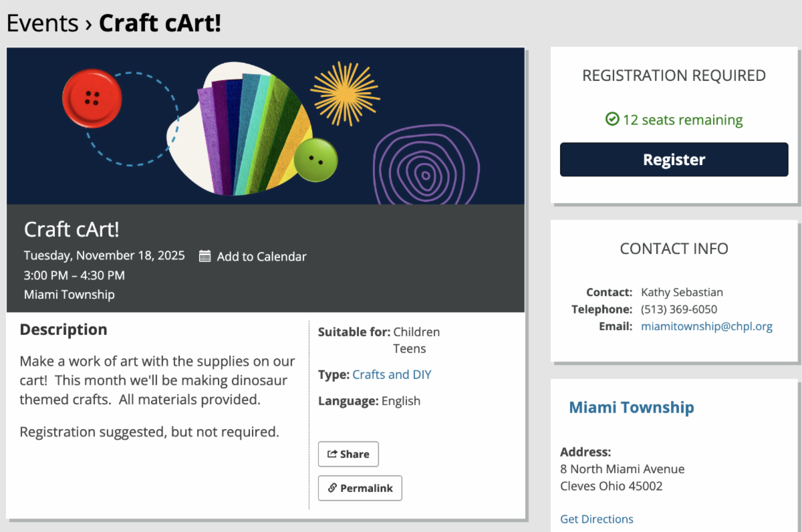This screenshot has width=802, height=532.
Task: Click Get Directions link
Action: pos(596,519)
